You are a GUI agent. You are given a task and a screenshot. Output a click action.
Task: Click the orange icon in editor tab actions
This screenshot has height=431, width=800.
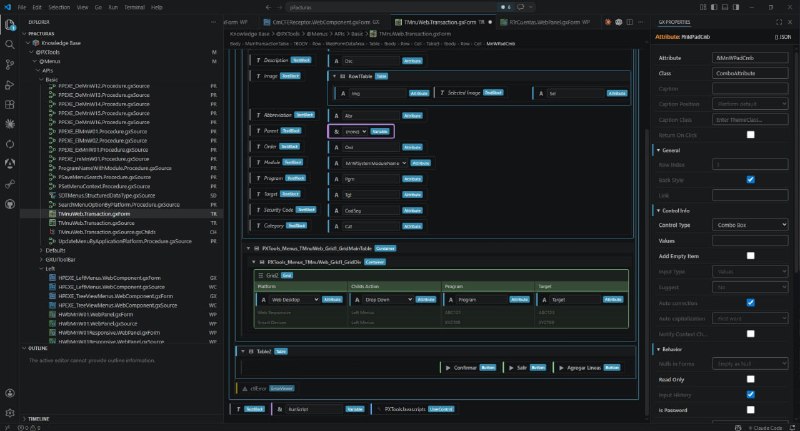point(608,22)
